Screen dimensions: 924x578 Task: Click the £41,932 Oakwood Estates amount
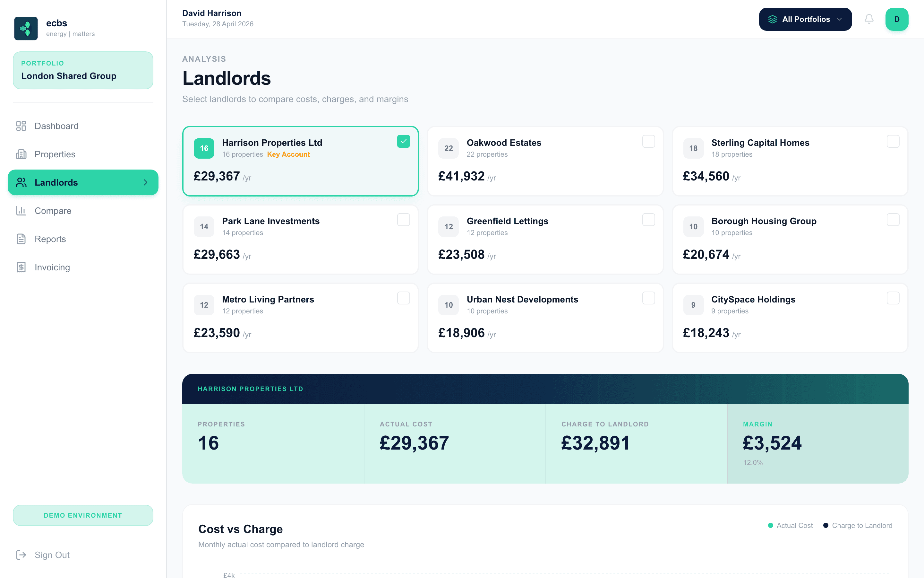pos(461,176)
